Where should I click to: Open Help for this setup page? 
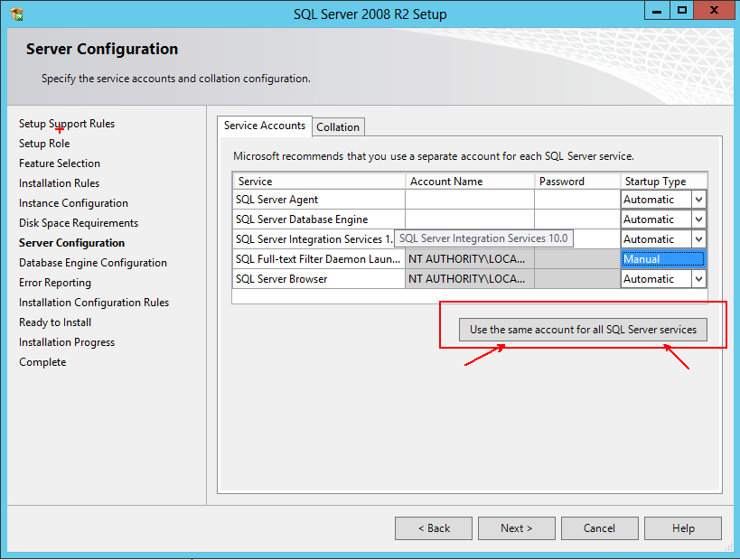pos(683,528)
